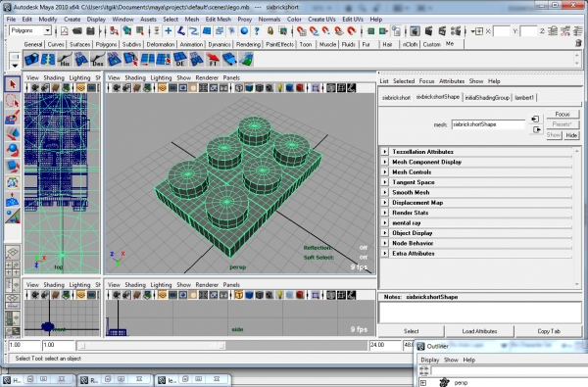Toggle wireframe shading in persp panel toolbar

(239, 88)
